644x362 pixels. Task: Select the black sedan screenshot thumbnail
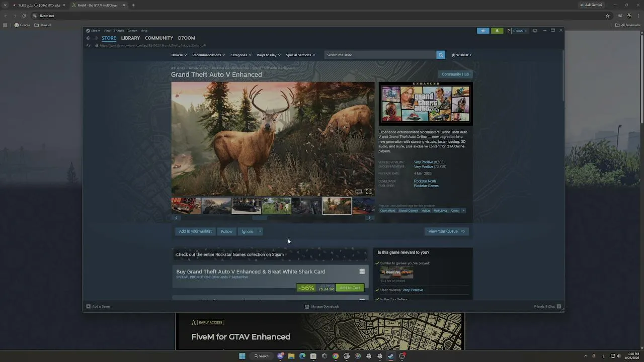pos(247,206)
